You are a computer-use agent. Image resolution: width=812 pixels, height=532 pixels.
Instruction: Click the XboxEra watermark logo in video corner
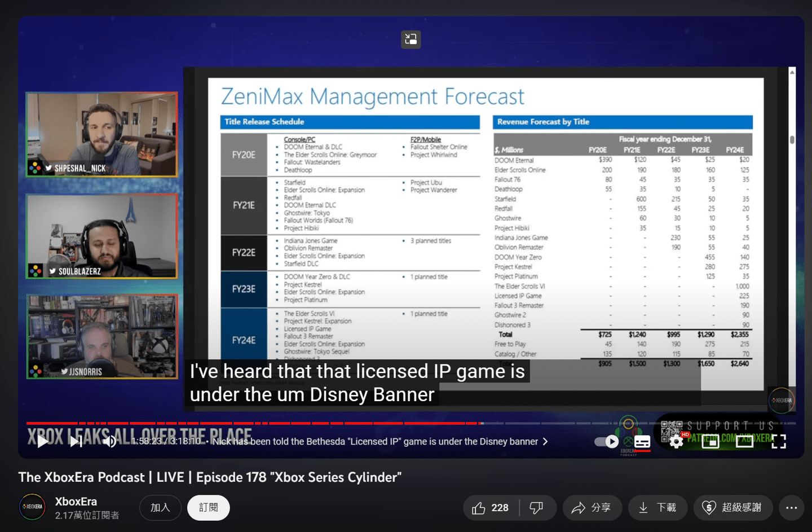pos(782,400)
